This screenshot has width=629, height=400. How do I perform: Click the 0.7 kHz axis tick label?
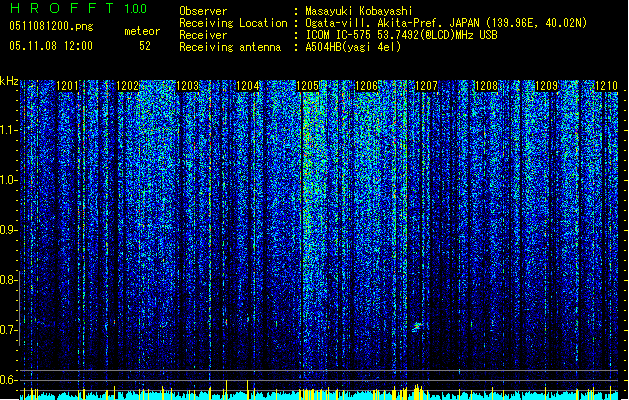[x=8, y=330]
